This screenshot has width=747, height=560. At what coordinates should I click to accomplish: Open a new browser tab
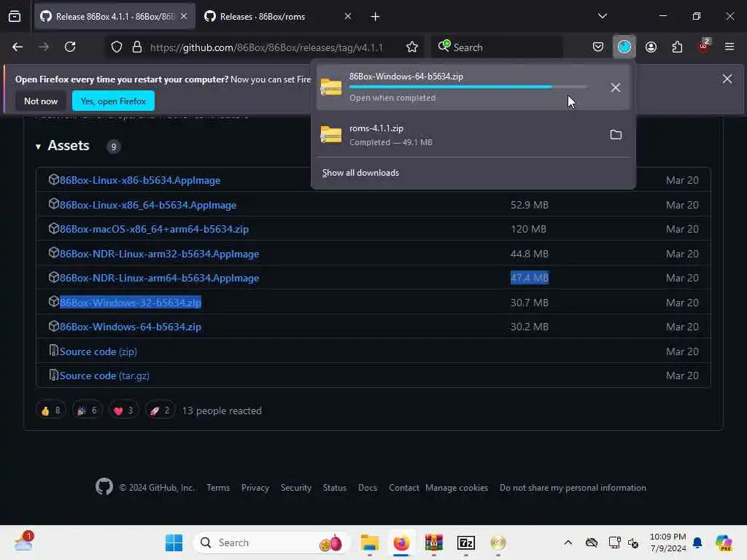375,17
